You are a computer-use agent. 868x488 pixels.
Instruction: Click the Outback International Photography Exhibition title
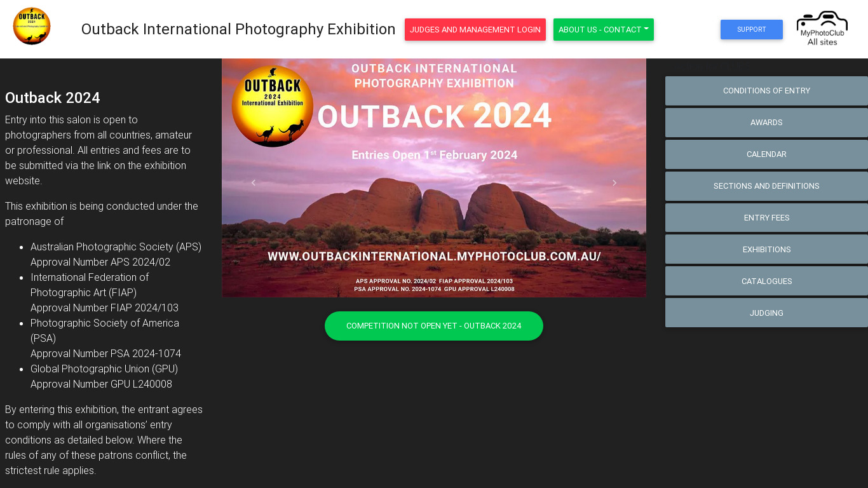(x=238, y=29)
